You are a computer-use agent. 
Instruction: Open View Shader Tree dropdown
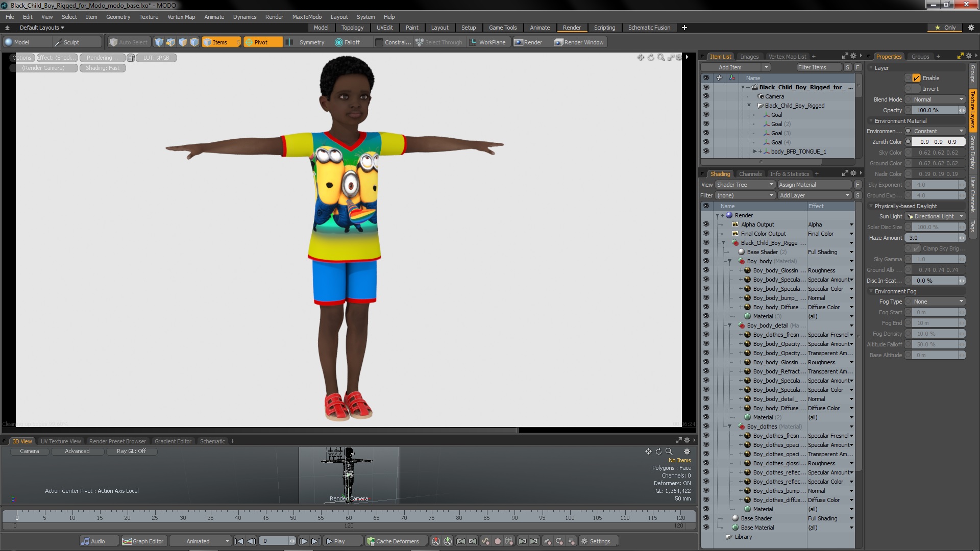click(x=745, y=185)
